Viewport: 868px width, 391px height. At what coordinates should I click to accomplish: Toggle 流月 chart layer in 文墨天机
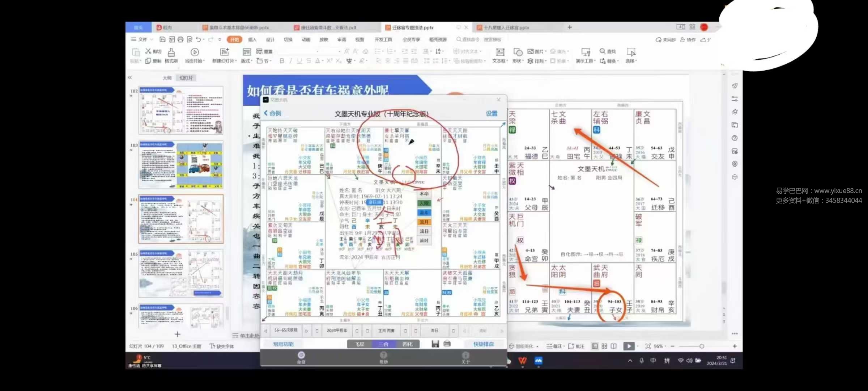[424, 222]
